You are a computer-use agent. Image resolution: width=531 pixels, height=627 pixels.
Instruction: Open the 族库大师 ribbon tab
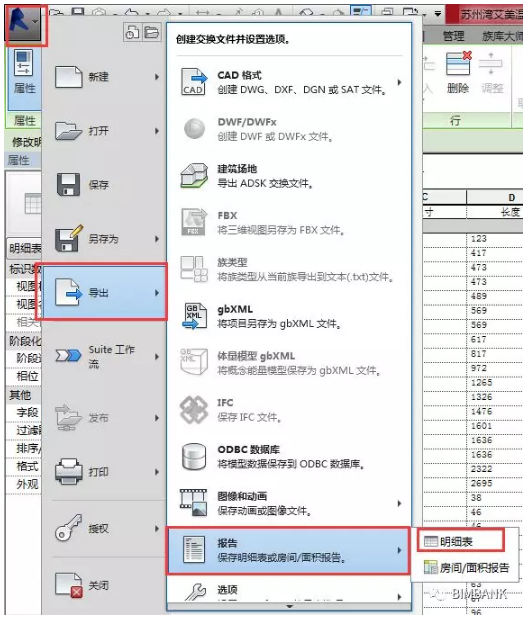[502, 36]
